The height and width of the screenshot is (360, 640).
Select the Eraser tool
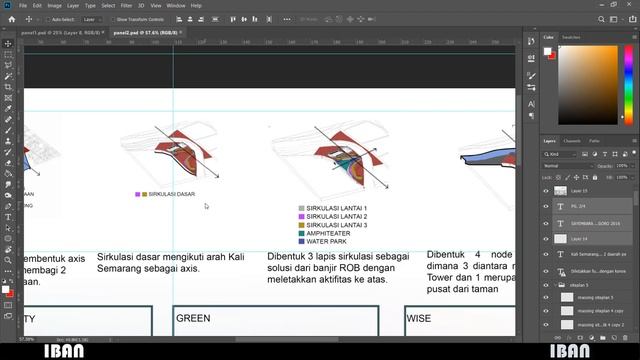pos(8,163)
